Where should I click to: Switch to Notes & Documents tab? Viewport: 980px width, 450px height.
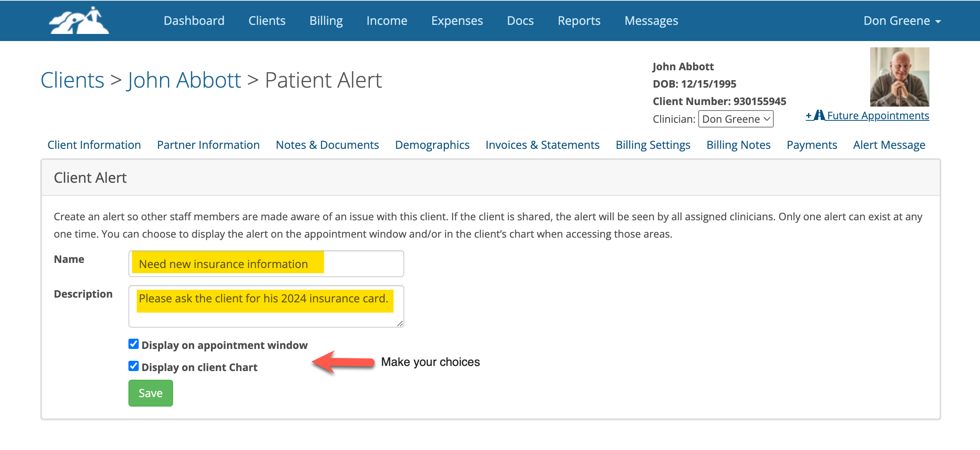327,145
